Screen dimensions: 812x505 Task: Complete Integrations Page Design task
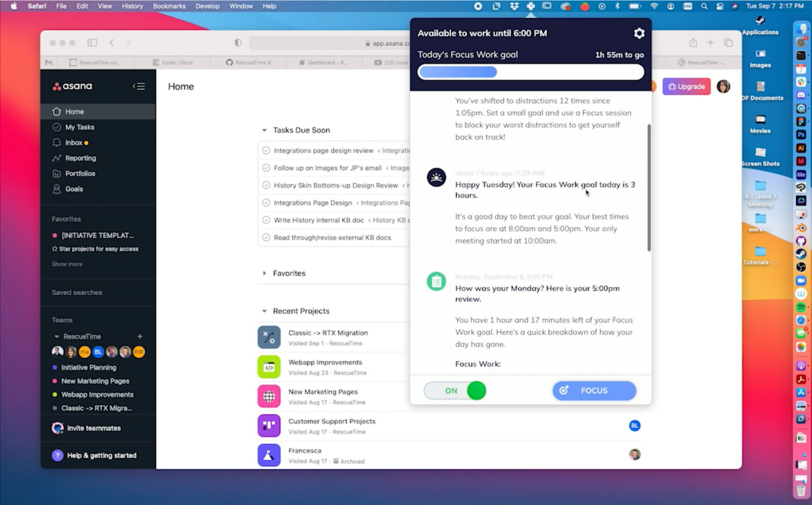[x=266, y=202]
